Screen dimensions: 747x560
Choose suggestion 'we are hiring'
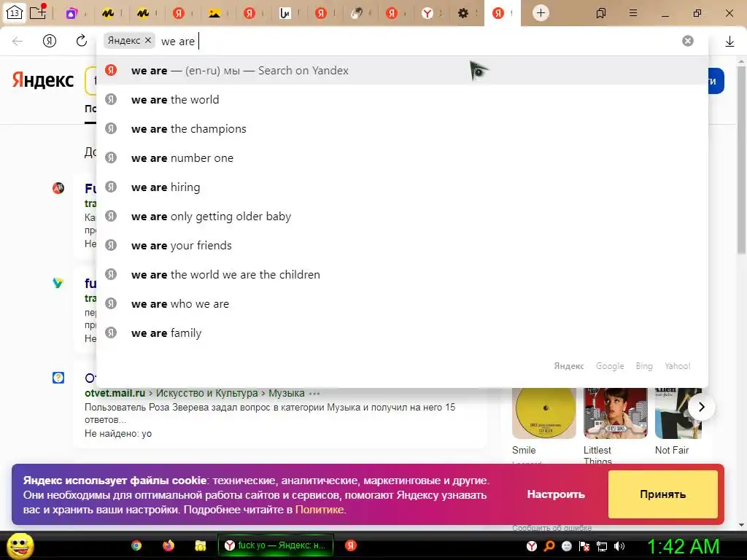402,187
